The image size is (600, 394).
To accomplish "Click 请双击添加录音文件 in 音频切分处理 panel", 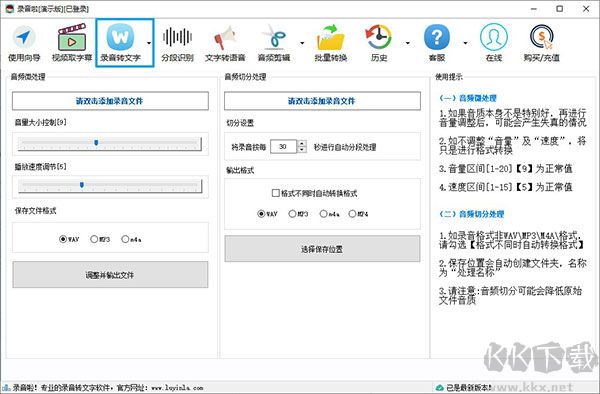I will tap(322, 101).
